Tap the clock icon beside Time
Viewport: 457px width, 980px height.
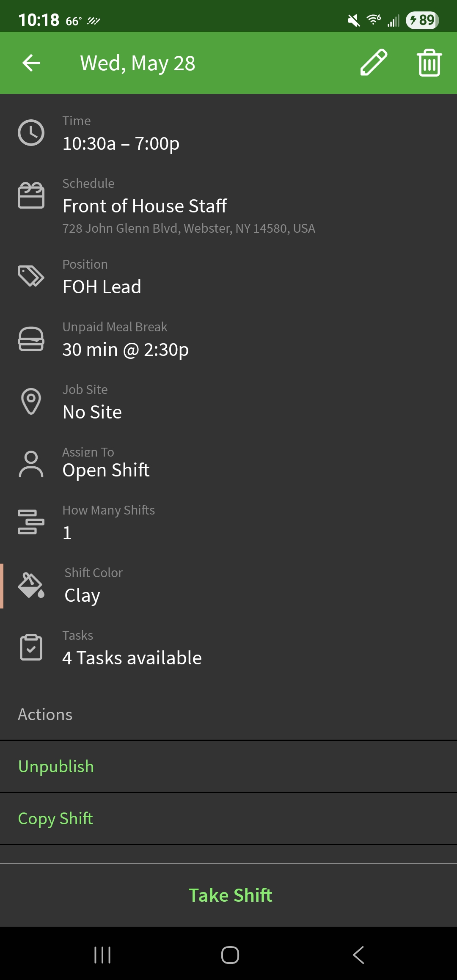(31, 132)
